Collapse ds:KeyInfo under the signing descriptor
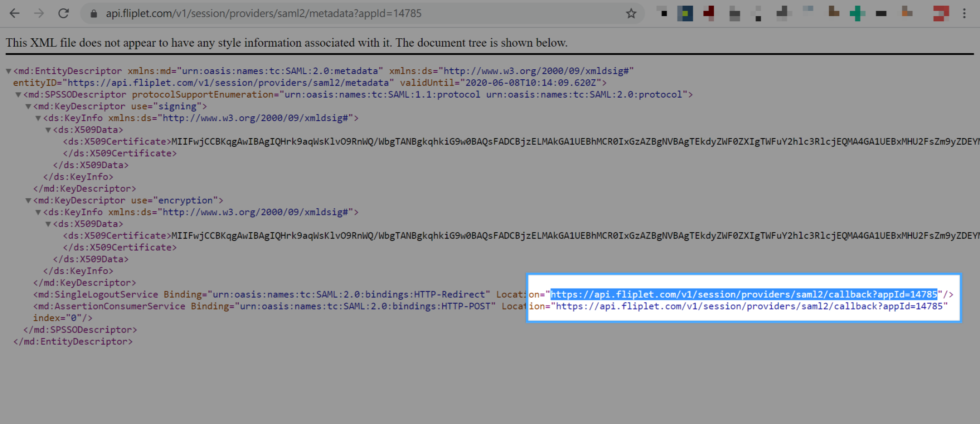980x424 pixels. click(38, 118)
